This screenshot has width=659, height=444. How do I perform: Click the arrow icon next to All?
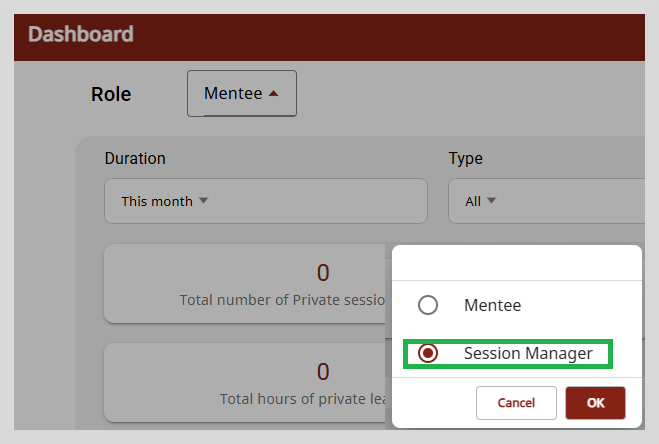pos(491,201)
